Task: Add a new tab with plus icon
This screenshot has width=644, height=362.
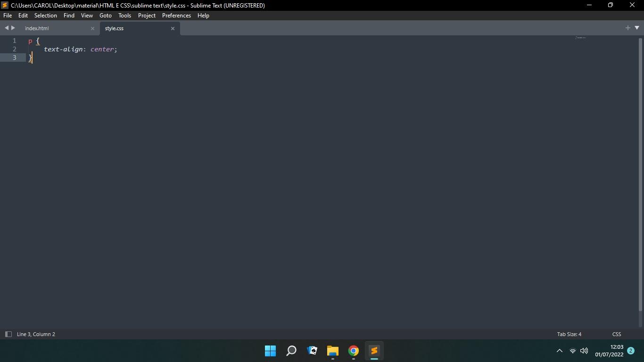Action: [x=627, y=28]
